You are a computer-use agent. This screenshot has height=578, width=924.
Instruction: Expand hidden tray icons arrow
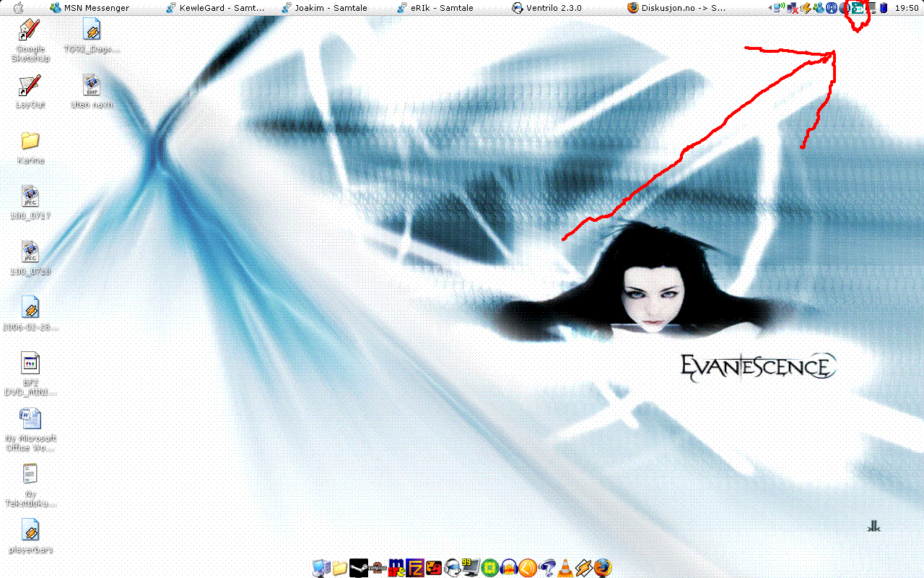(x=770, y=8)
